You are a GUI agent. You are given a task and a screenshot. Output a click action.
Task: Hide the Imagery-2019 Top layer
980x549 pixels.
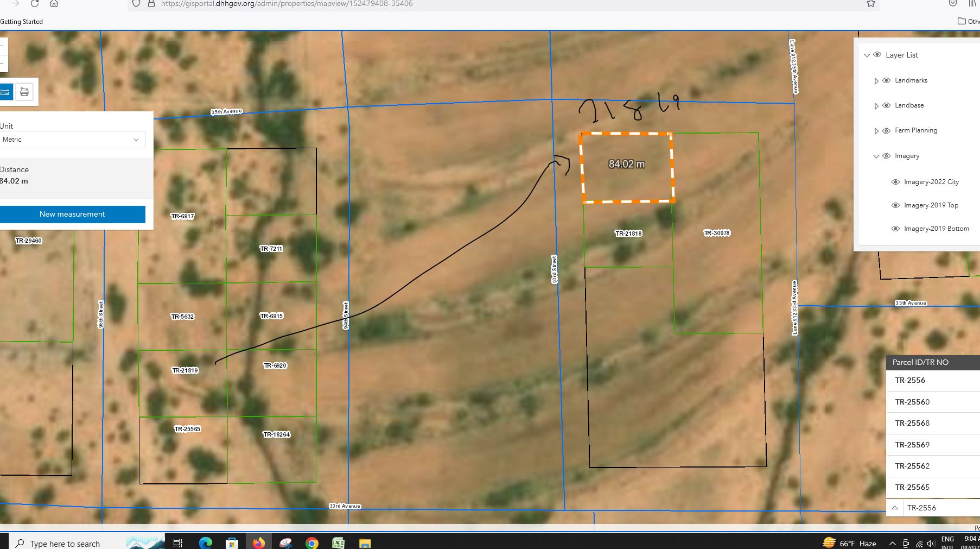[x=895, y=205]
